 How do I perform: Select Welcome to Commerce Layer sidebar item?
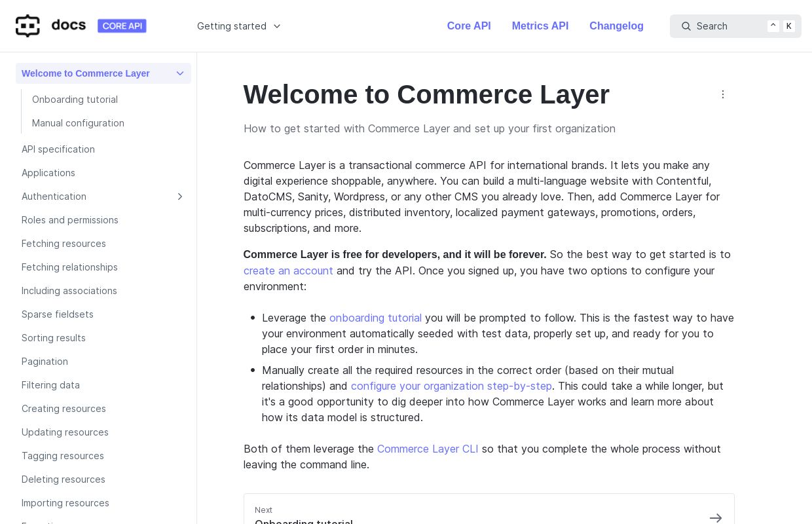pyautogui.click(x=103, y=73)
